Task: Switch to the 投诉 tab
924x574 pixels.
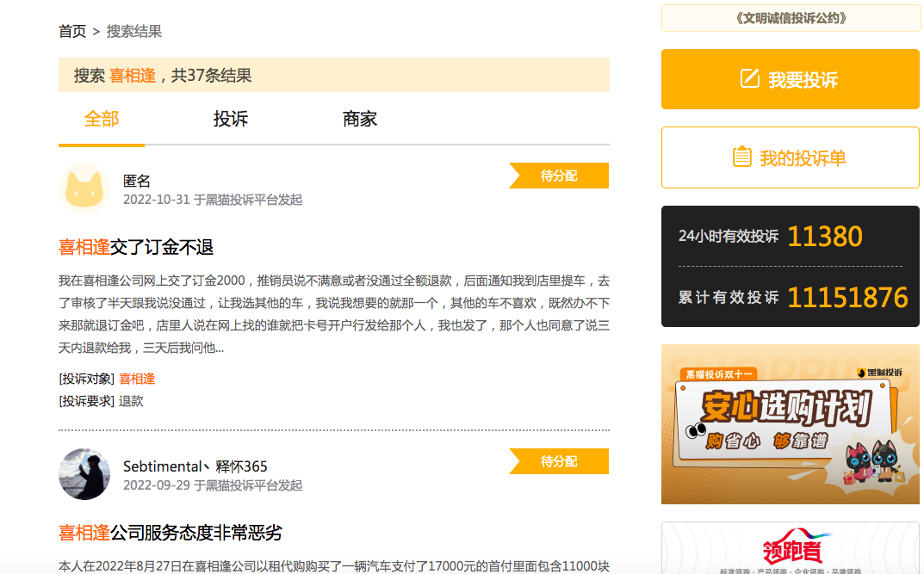Action: tap(231, 119)
